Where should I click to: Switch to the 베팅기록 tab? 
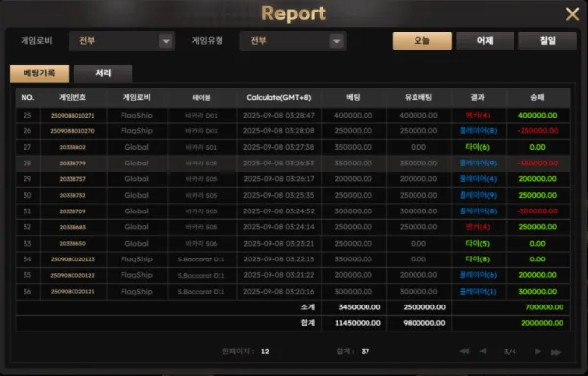click(39, 73)
